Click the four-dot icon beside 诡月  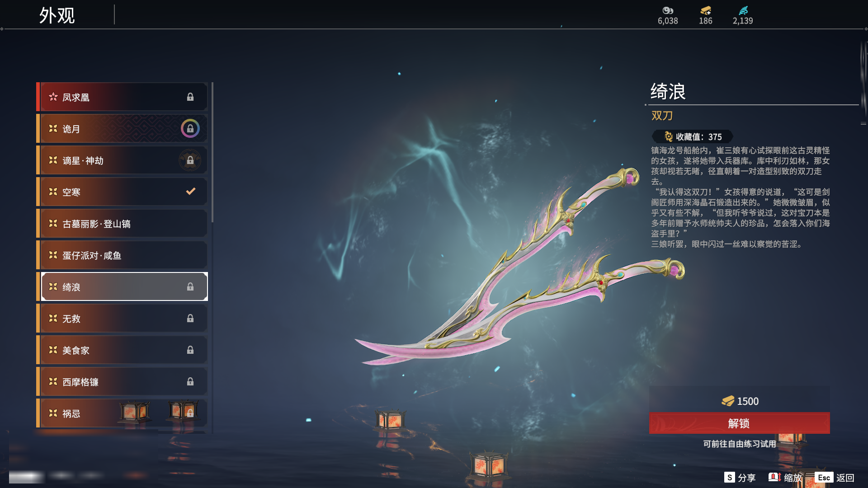pyautogui.click(x=53, y=128)
